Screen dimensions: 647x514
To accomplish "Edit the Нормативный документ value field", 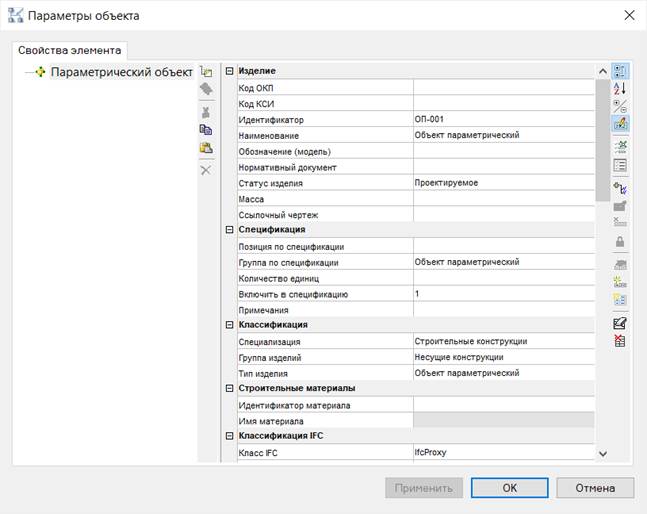I will [504, 167].
